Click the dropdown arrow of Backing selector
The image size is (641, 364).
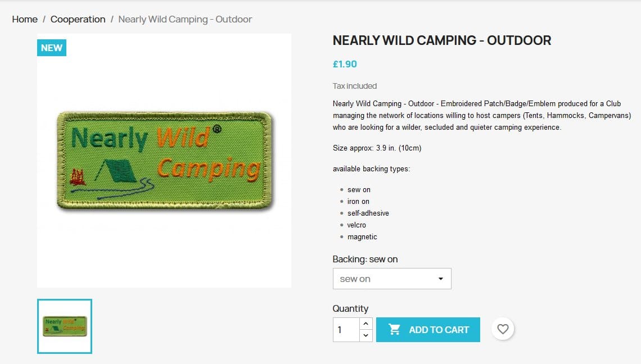coord(441,279)
